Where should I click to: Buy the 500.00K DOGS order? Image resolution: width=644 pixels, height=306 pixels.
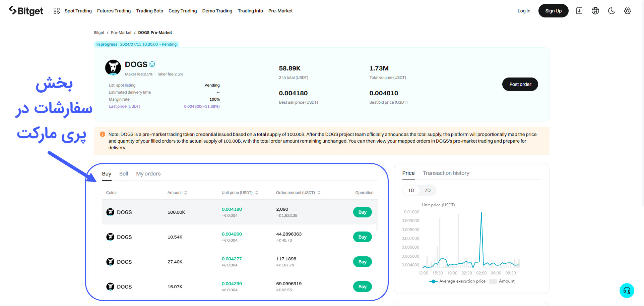click(x=362, y=212)
